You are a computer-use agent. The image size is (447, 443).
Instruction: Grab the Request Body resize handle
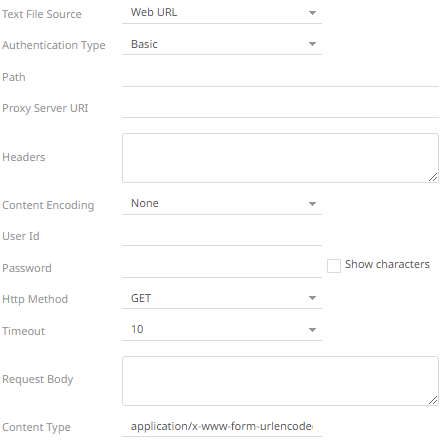coord(433,400)
